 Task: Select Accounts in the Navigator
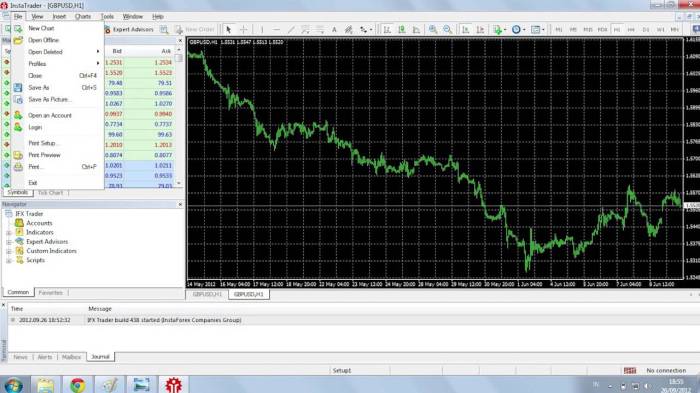click(x=39, y=223)
